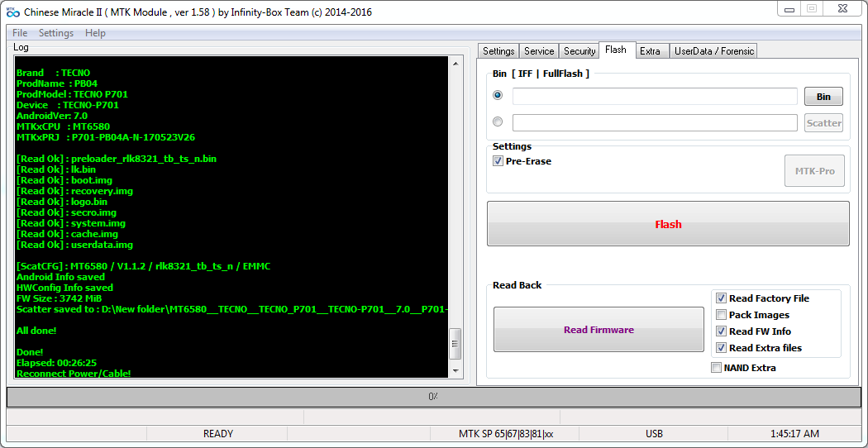This screenshot has width=868, height=448.
Task: Close the Chinese Miracle II window
Action: pyautogui.click(x=842, y=8)
